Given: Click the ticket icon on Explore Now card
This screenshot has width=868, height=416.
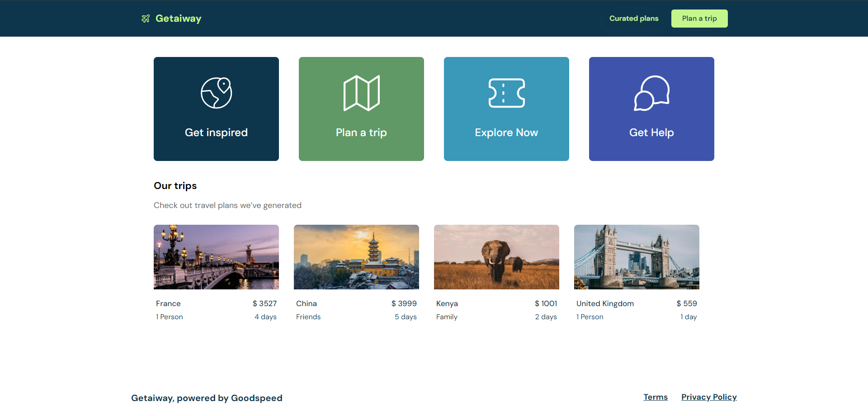Looking at the screenshot, I should 507,93.
